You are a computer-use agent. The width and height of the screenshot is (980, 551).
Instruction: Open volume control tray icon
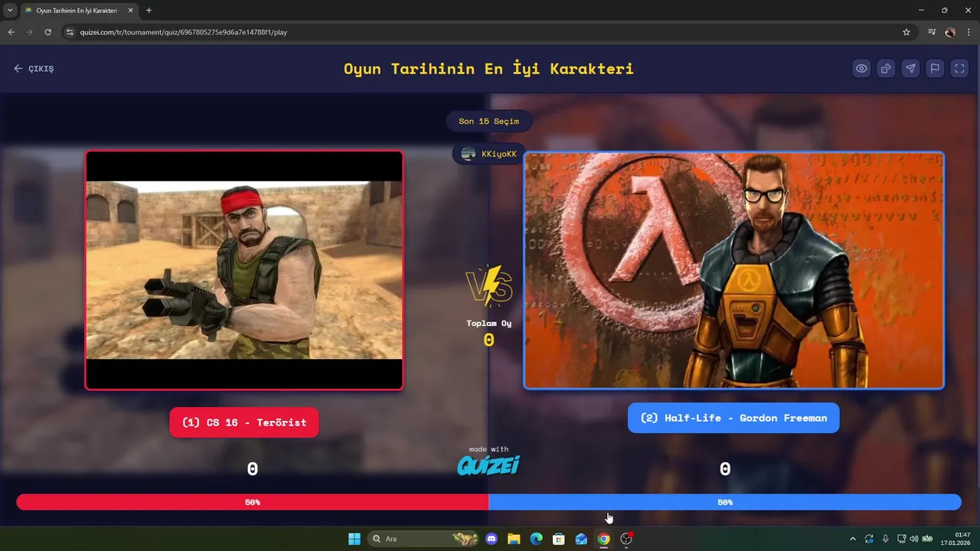click(x=914, y=539)
